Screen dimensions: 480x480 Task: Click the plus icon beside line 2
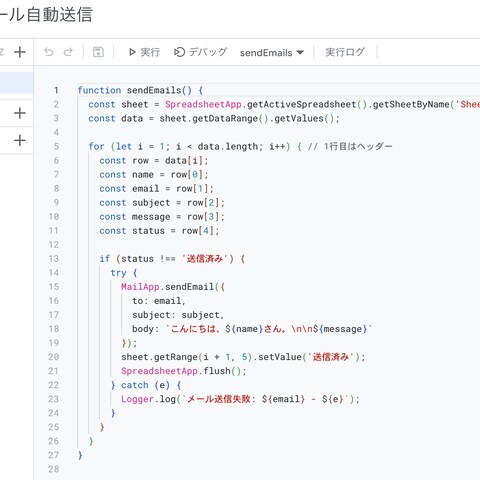click(20, 113)
